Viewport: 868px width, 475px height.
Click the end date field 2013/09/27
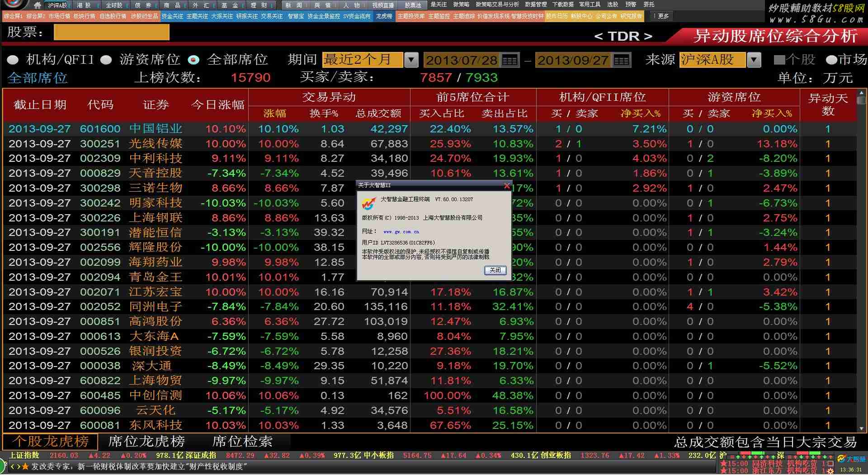pyautogui.click(x=573, y=60)
